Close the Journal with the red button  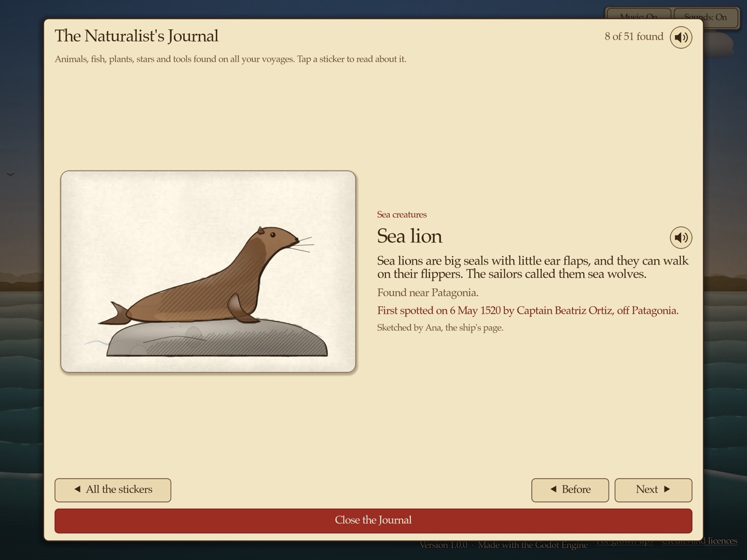[373, 521]
